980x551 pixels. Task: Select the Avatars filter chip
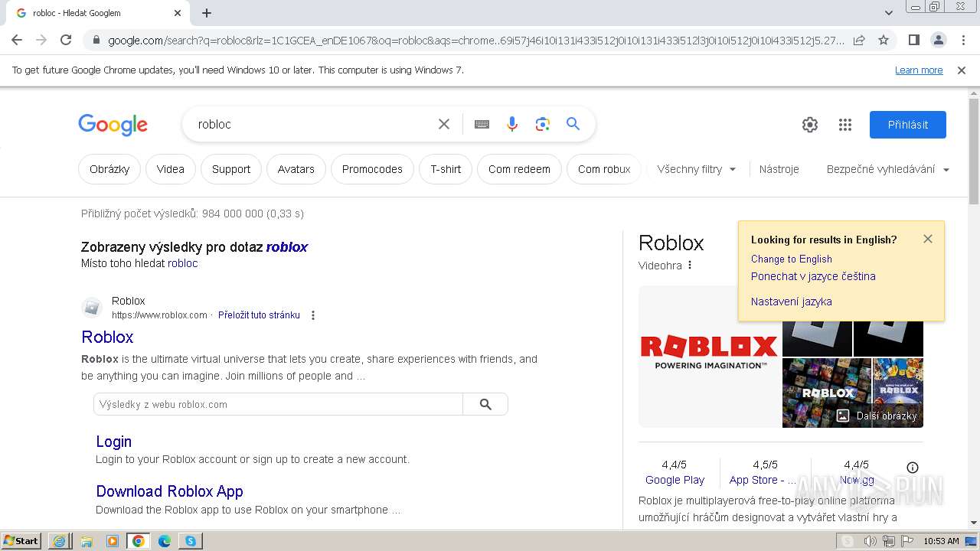pos(296,169)
